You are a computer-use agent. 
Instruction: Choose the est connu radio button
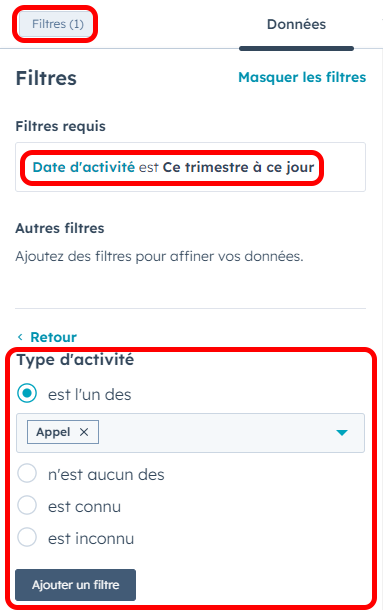[x=27, y=505]
